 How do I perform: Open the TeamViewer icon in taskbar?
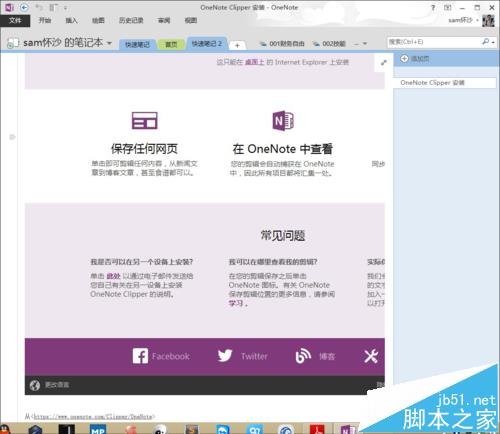(223, 429)
